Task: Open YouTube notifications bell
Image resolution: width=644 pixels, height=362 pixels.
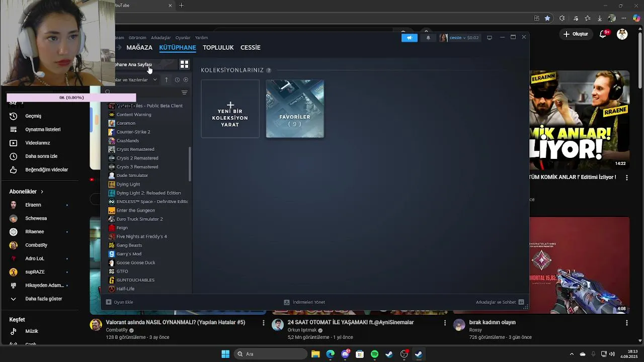Action: tap(603, 34)
